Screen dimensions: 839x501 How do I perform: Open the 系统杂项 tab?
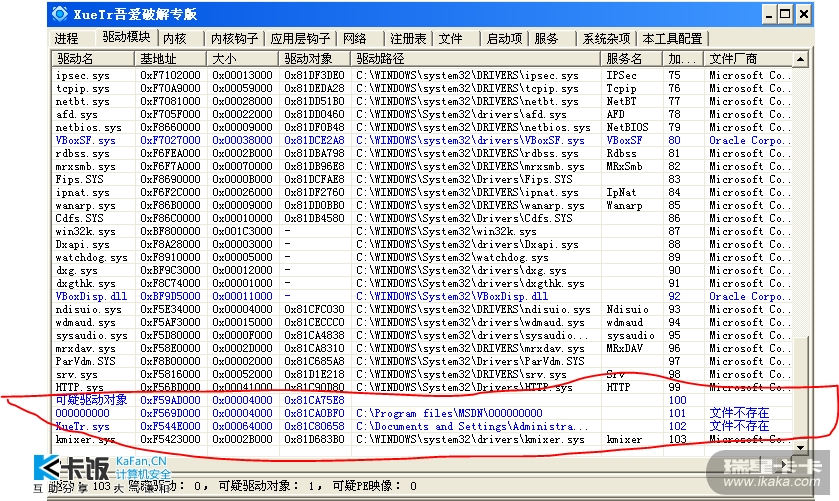[x=606, y=39]
